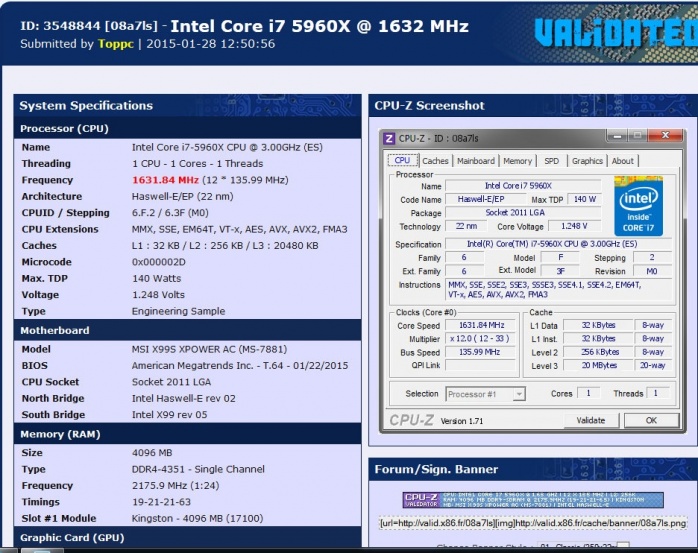This screenshot has width=698, height=553.
Task: Click the VALIDATED logo in the page header
Action: 616,33
